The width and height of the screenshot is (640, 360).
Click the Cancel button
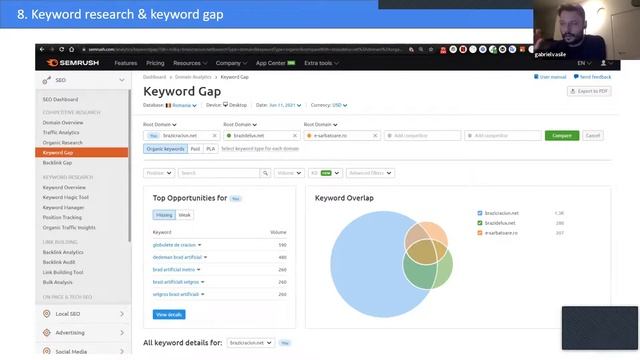click(592, 136)
